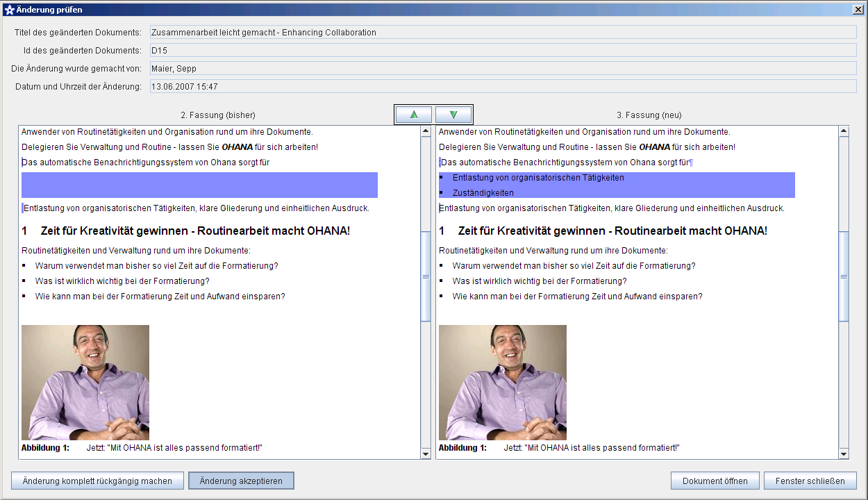Click the document title field
868x500 pixels.
click(503, 33)
